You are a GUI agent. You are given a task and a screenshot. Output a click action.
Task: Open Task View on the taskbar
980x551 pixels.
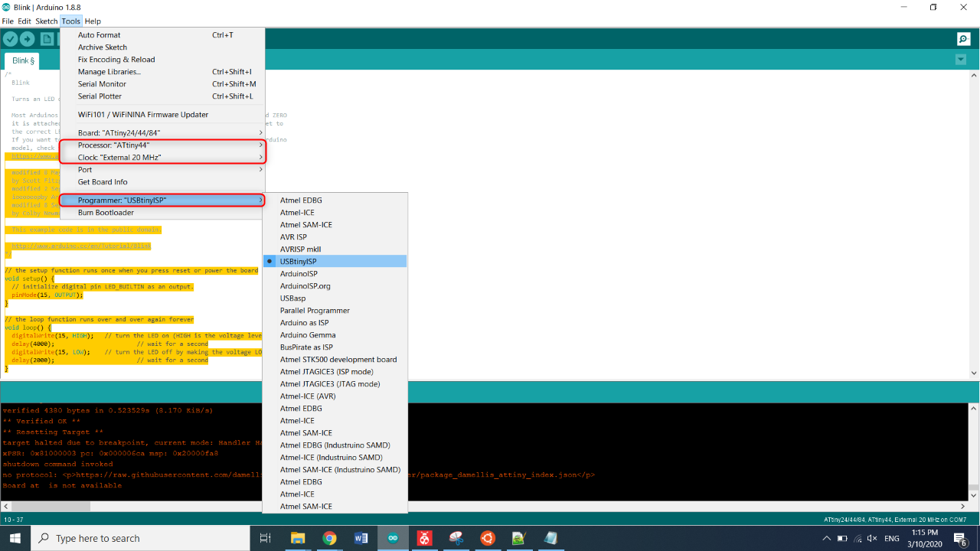(x=266, y=538)
